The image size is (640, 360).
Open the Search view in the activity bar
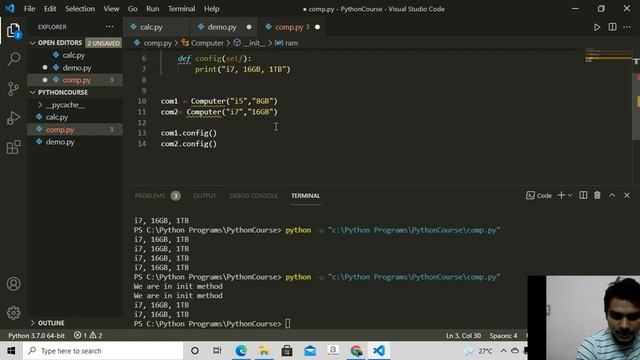[13, 59]
